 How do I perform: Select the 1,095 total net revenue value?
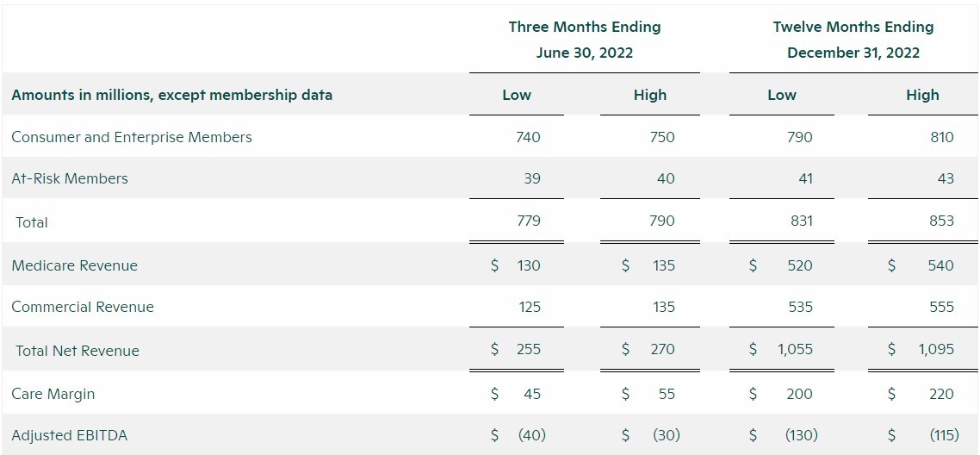click(935, 349)
